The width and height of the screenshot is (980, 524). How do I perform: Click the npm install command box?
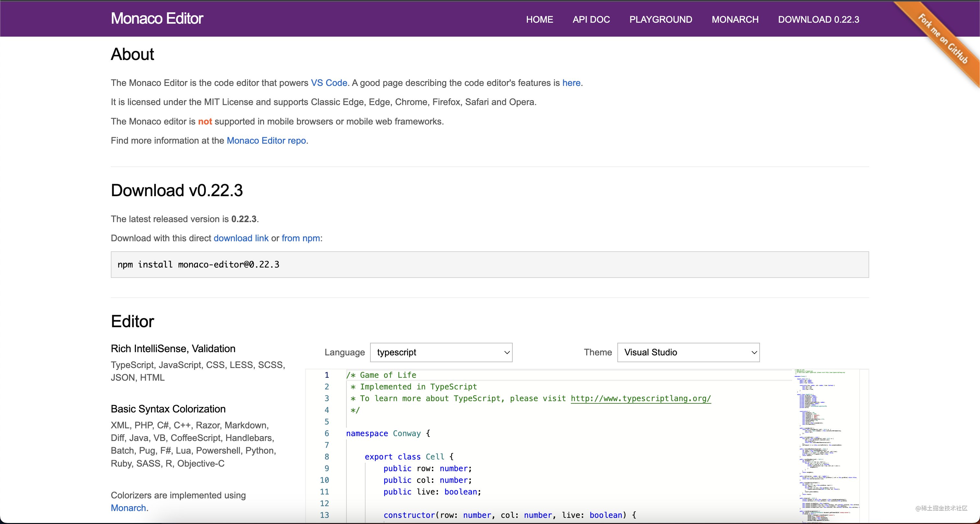[x=489, y=265]
